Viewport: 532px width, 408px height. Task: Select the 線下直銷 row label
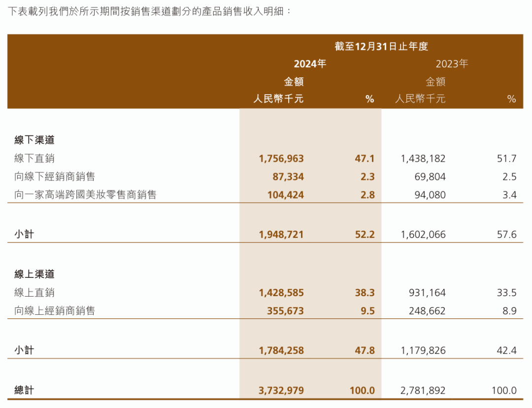34,158
